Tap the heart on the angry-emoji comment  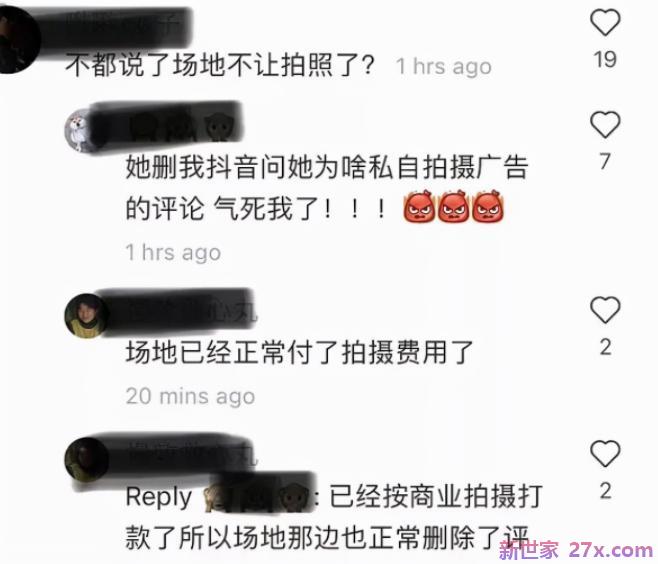click(605, 125)
